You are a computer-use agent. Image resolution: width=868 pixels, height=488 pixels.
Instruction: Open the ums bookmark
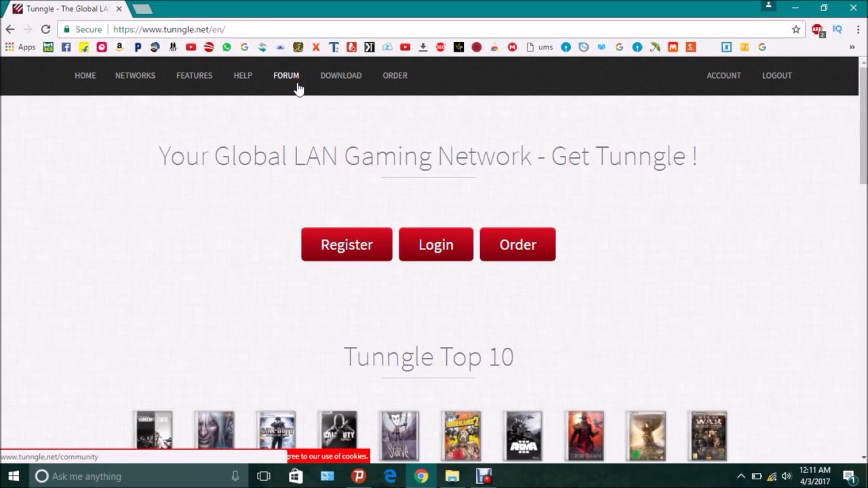click(x=540, y=47)
